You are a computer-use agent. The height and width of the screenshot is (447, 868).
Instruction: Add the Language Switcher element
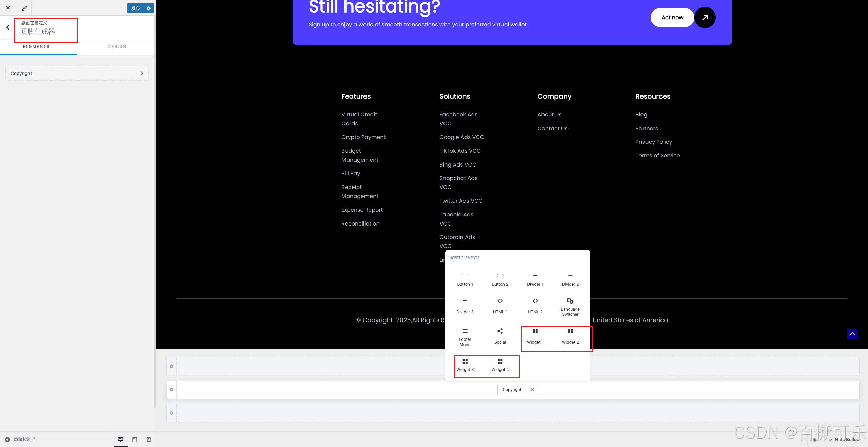[570, 307]
